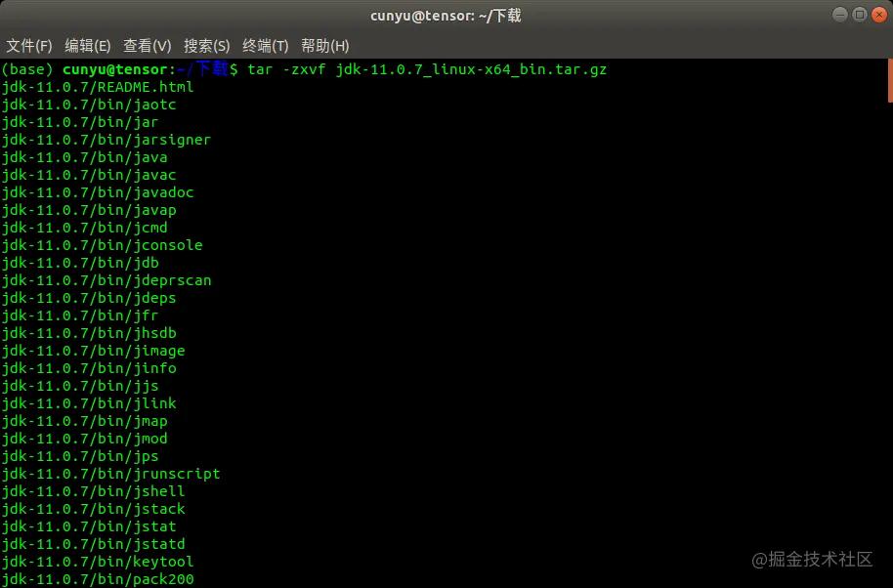The height and width of the screenshot is (588, 893).
Task: Click the jdk-11.0.7/bin/javadoc line
Action: pyautogui.click(x=98, y=192)
